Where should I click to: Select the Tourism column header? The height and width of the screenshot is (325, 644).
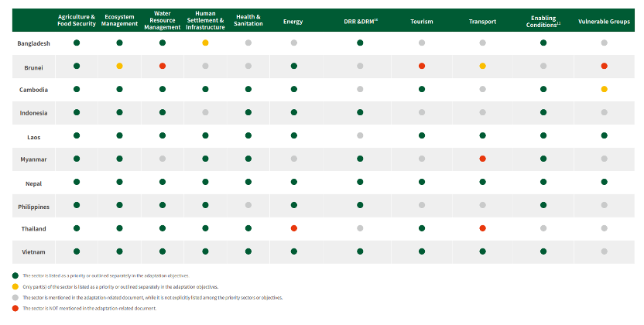(x=421, y=22)
